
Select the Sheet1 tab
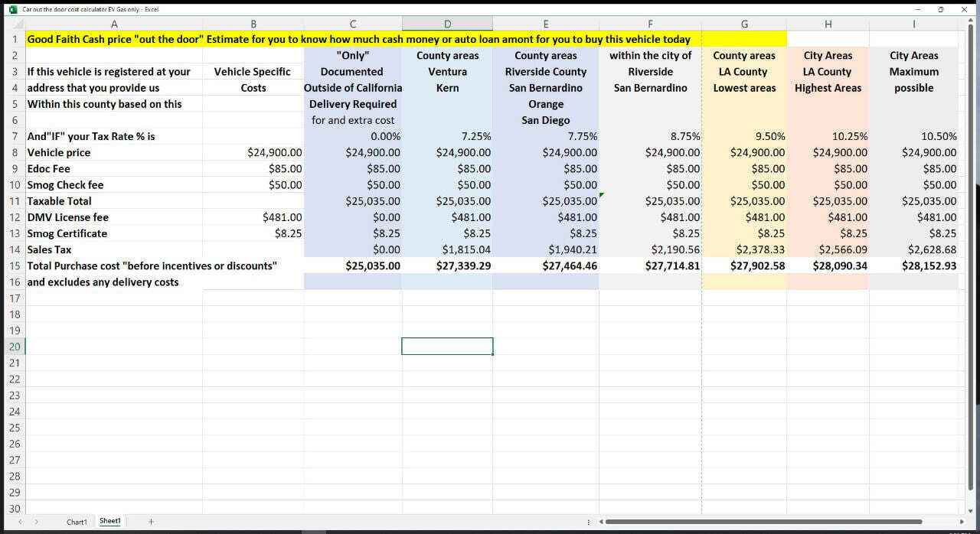(109, 521)
